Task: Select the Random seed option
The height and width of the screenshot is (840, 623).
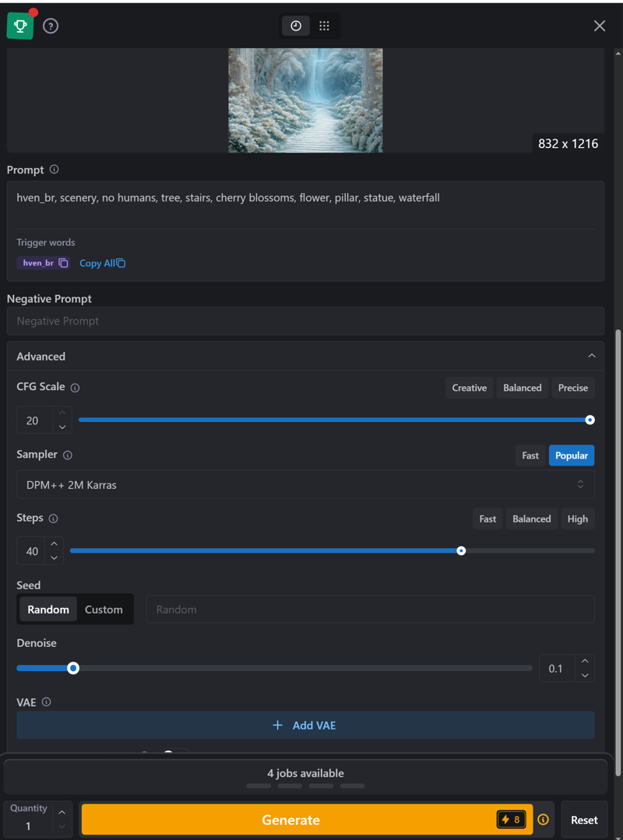Action: [48, 610]
